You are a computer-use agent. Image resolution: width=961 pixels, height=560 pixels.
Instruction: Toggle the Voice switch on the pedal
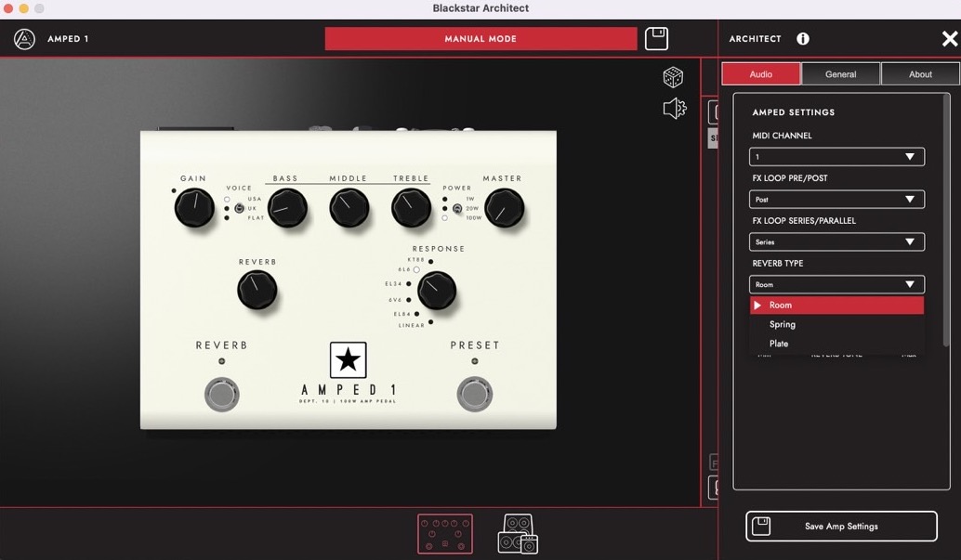point(239,208)
